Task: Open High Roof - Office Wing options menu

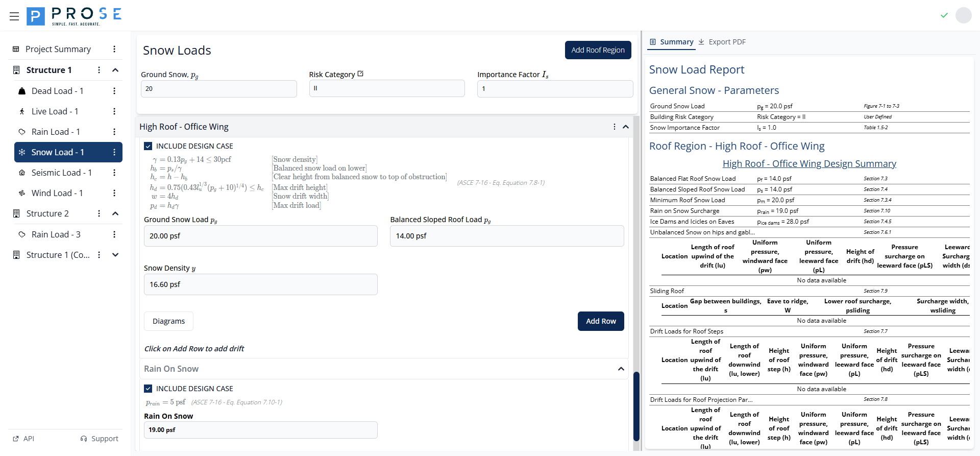Action: pos(614,127)
